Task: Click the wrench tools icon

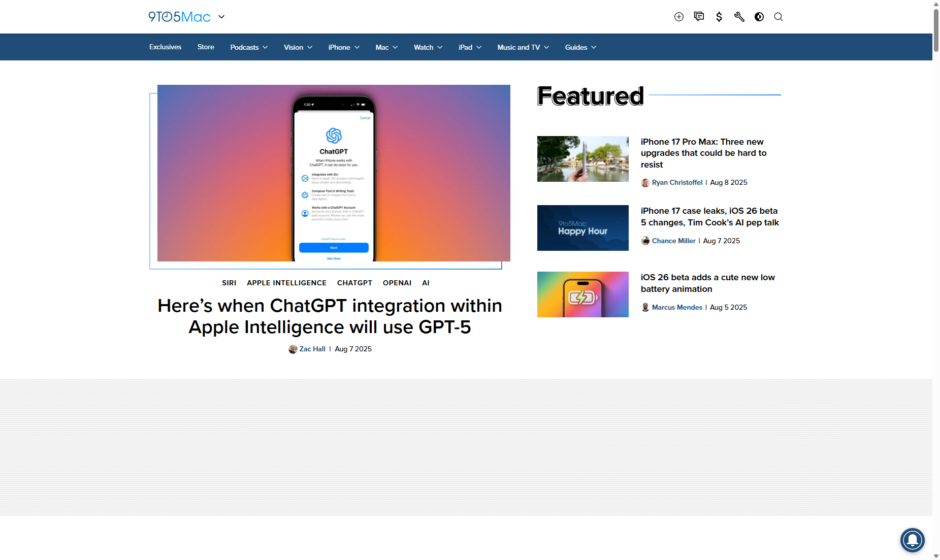Action: click(739, 17)
